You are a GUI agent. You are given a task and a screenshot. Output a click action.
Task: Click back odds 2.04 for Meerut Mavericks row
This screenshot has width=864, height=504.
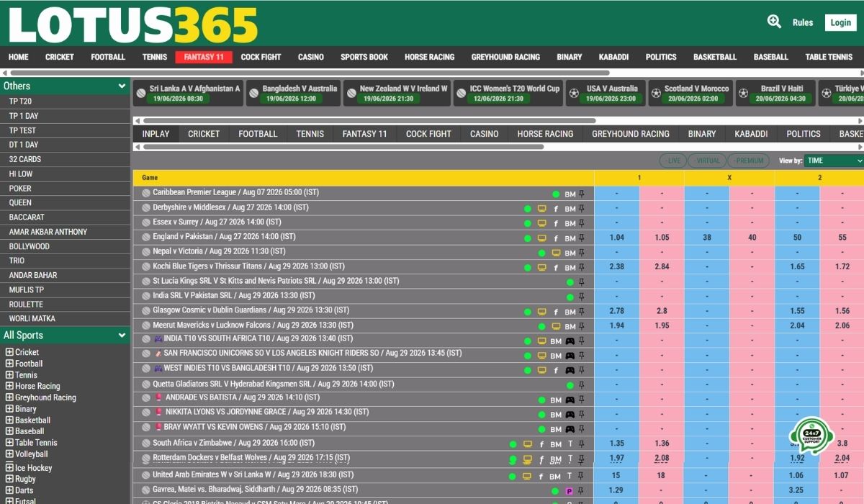(797, 326)
